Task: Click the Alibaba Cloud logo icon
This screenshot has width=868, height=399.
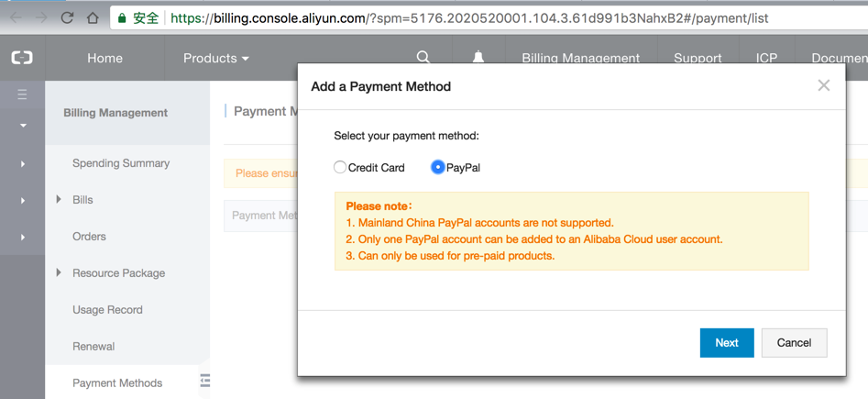Action: (22, 58)
